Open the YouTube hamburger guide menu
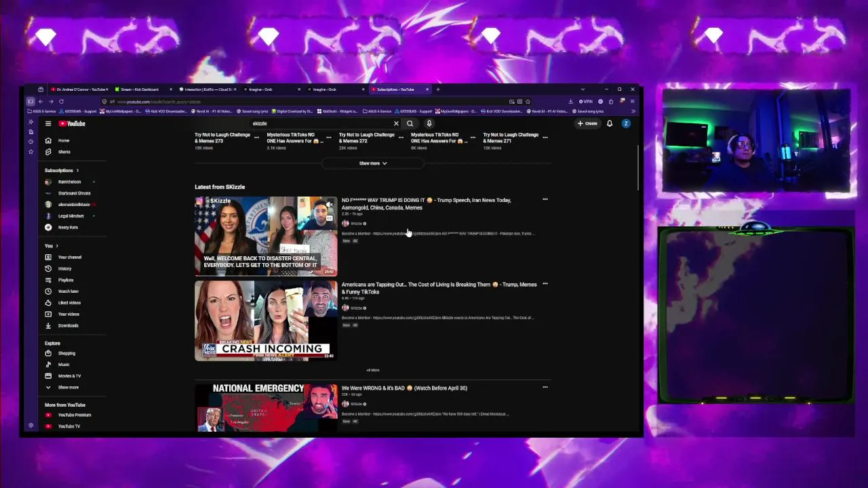The image size is (868, 488). pos(48,123)
